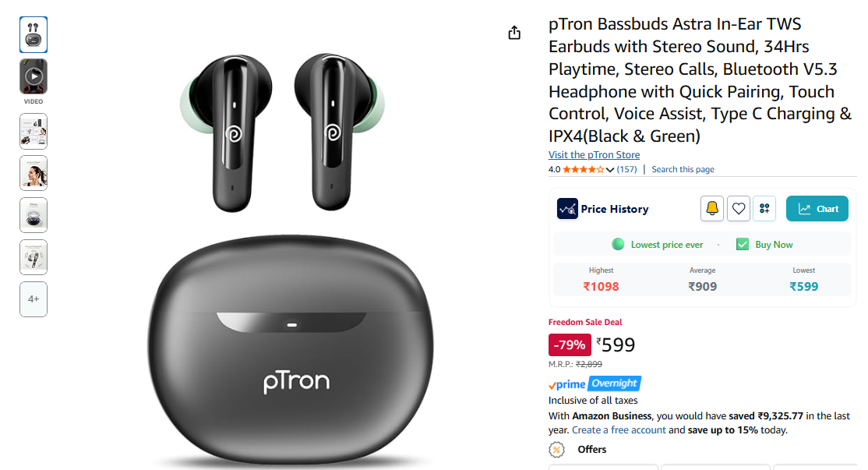This screenshot has width=868, height=470.
Task: Click the price alert bell icon
Action: (712, 209)
